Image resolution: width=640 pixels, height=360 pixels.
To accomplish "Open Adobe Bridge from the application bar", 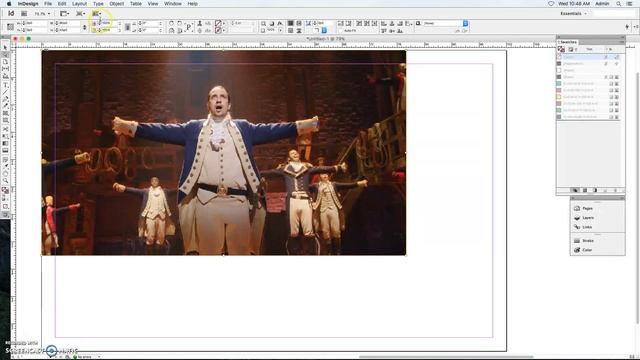I will (24, 13).
